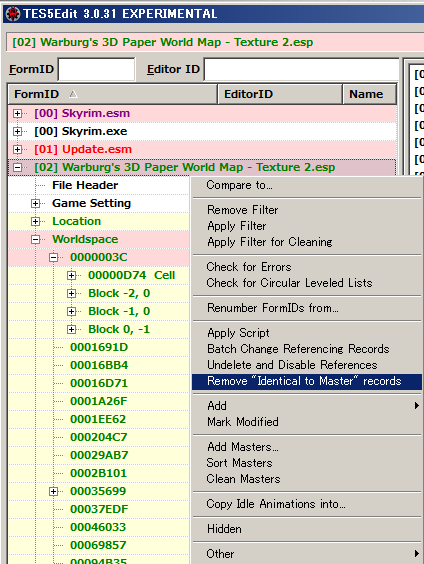Select the Worldspace tree label
Screen dimensions: 424x564
[x=85, y=239]
